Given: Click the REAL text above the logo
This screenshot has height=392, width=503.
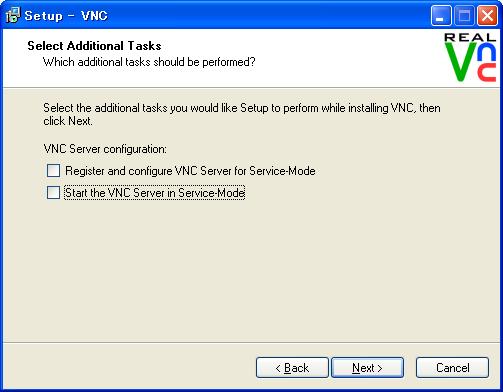Looking at the screenshot, I should (470, 37).
